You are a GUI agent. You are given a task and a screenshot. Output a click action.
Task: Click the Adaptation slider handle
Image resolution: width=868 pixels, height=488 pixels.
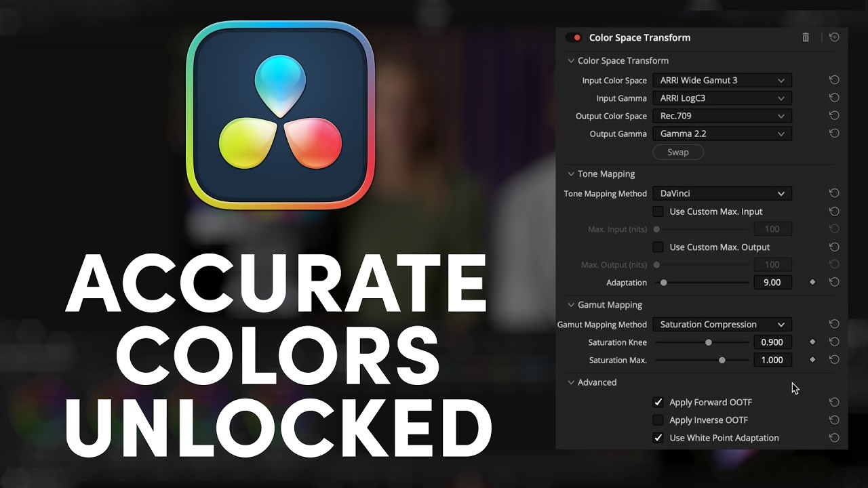click(664, 283)
